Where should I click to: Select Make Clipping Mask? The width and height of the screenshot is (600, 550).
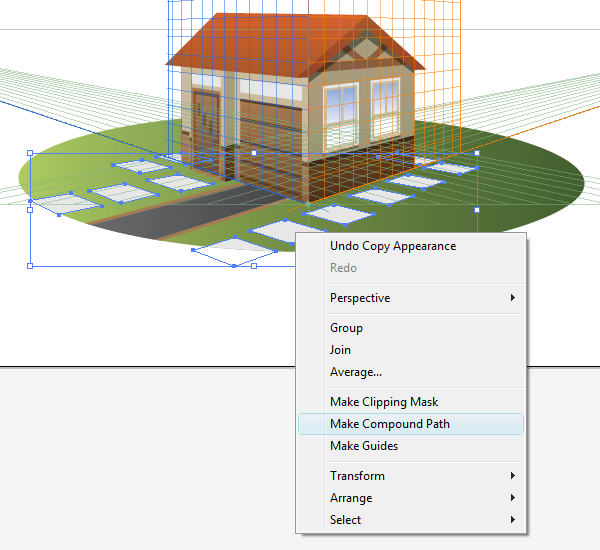tap(411, 402)
